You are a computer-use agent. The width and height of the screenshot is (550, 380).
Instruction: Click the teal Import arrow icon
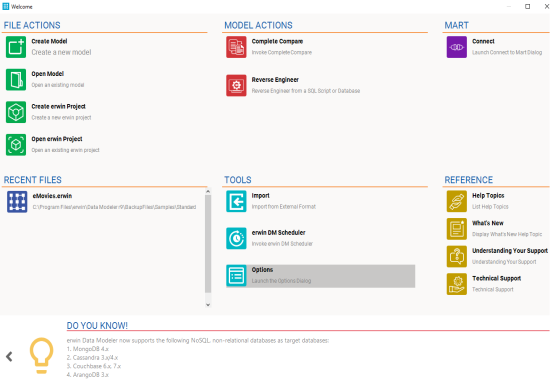pyautogui.click(x=236, y=201)
